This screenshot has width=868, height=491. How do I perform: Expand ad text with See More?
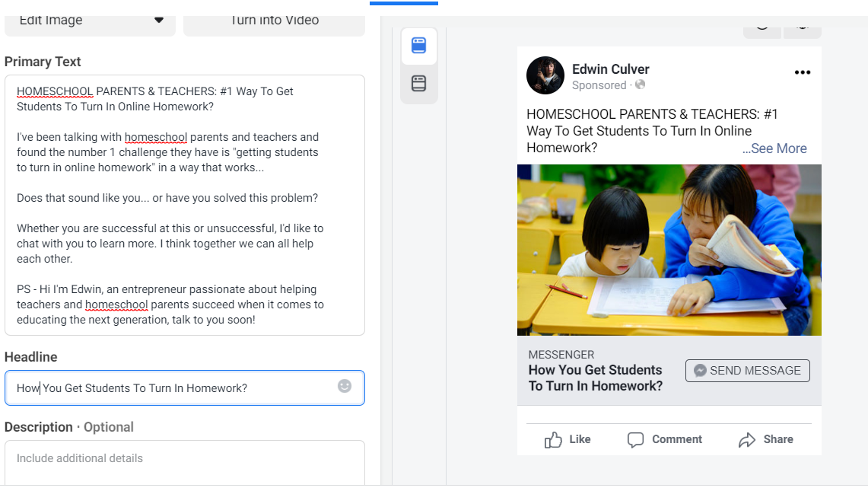[774, 148]
